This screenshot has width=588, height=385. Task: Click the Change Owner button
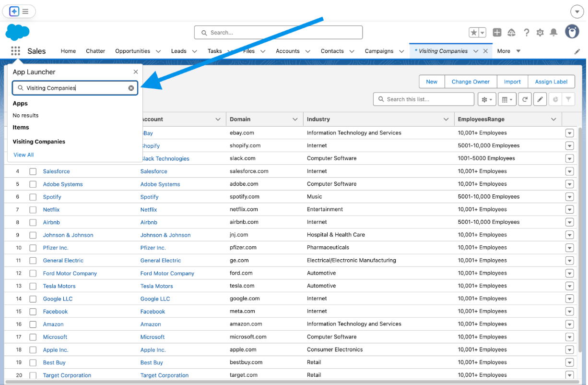[x=470, y=82]
